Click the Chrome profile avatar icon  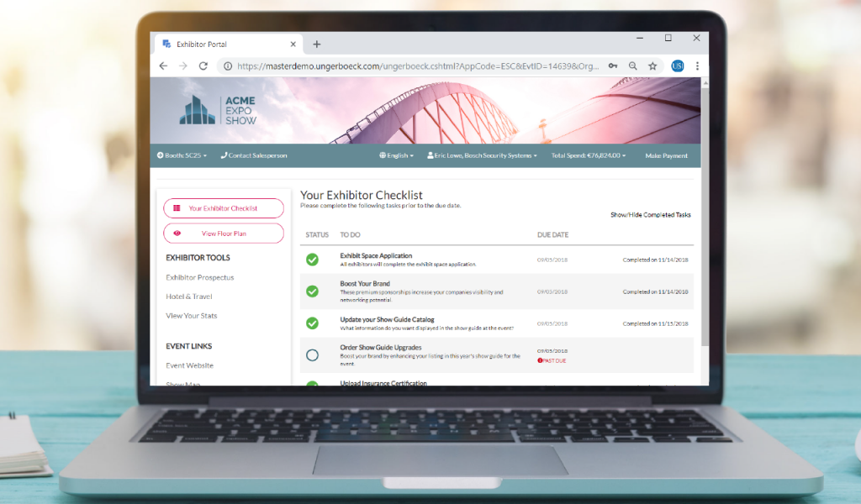(678, 66)
